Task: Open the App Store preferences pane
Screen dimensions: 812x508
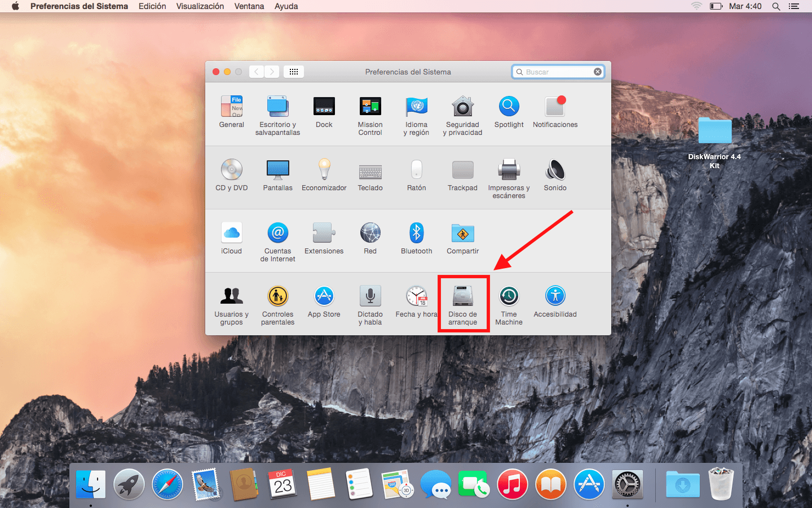Action: pos(324,301)
